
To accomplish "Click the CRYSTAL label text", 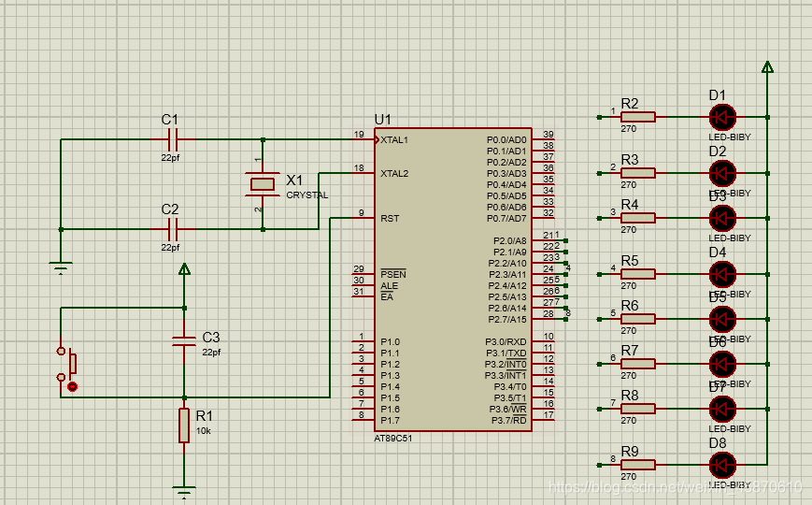I will [x=307, y=195].
